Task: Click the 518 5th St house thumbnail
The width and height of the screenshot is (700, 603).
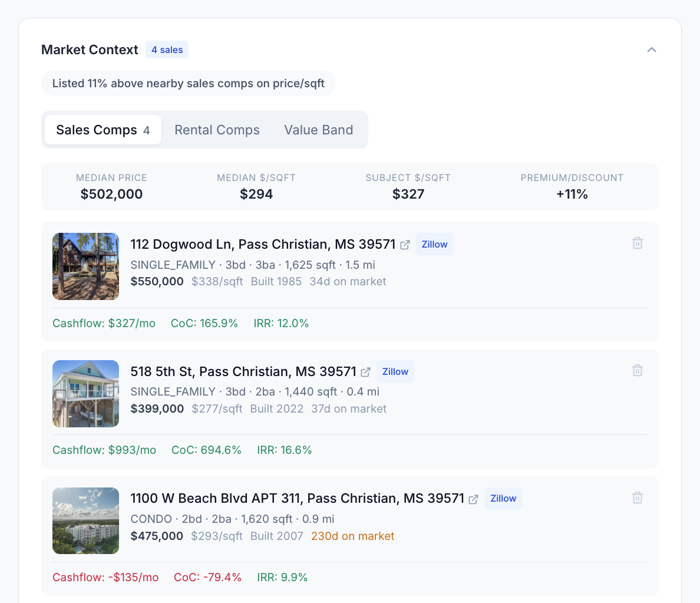Action: pos(85,394)
